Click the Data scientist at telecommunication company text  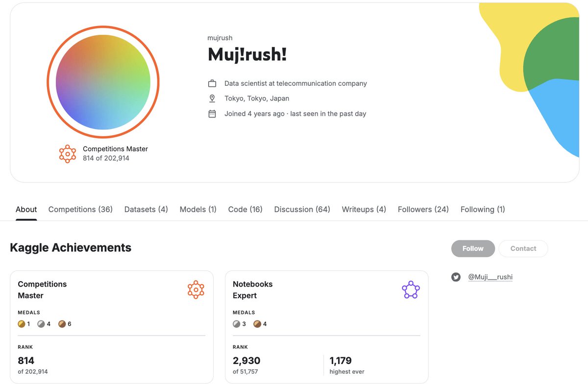(x=295, y=83)
